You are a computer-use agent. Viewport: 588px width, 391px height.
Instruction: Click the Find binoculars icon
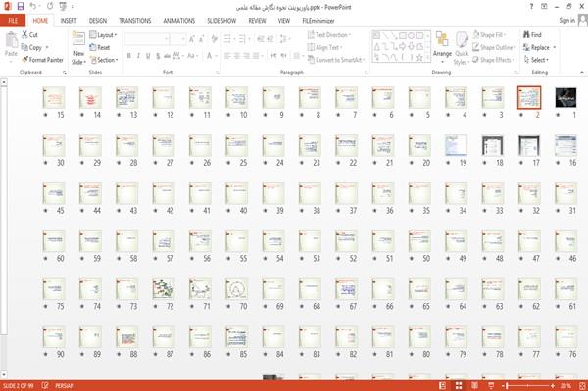[x=526, y=35]
